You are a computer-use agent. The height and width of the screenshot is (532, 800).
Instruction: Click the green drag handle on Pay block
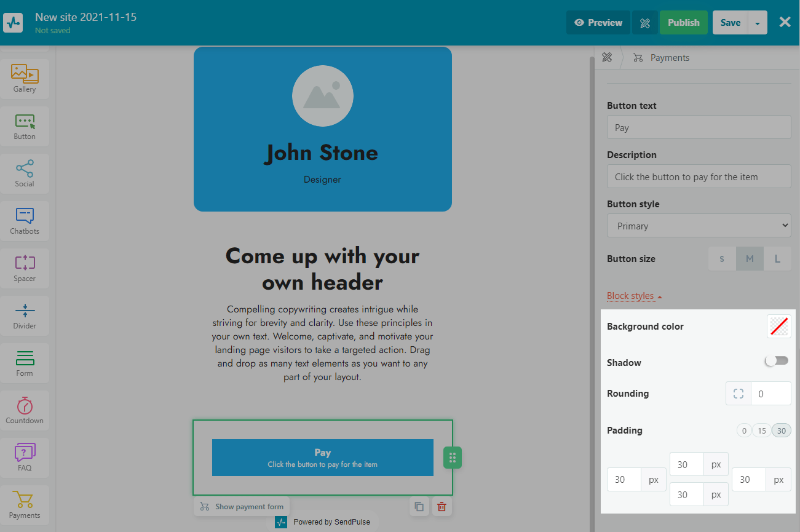(x=452, y=458)
